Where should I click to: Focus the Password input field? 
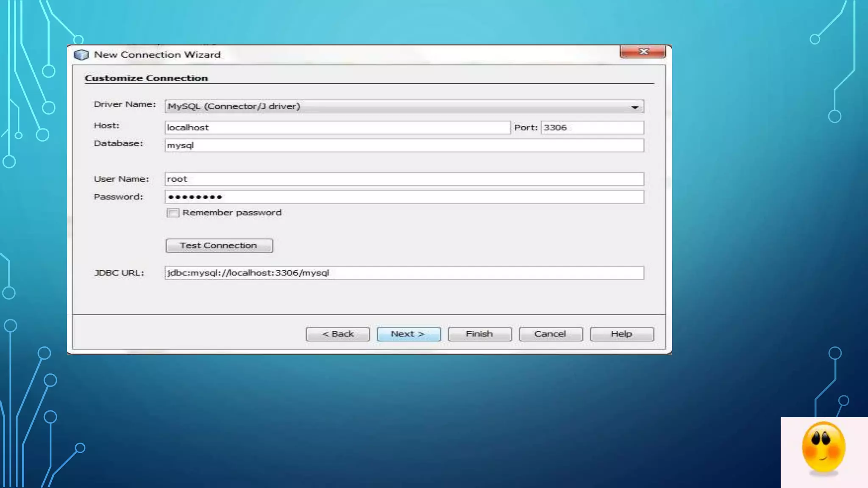404,197
